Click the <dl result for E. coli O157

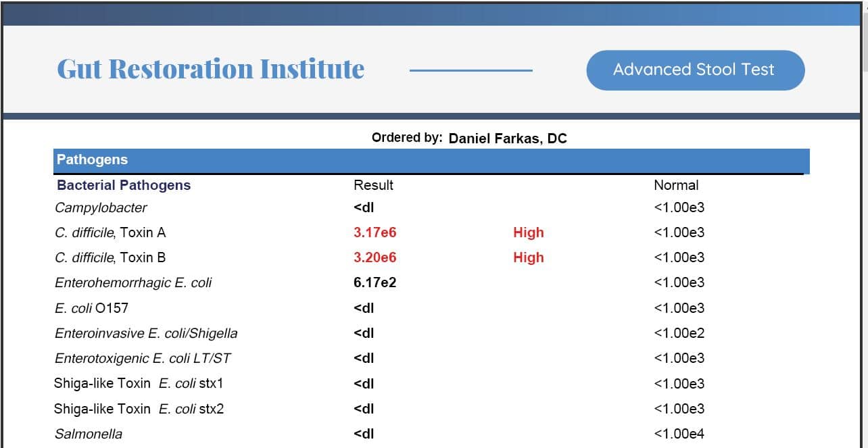[364, 308]
